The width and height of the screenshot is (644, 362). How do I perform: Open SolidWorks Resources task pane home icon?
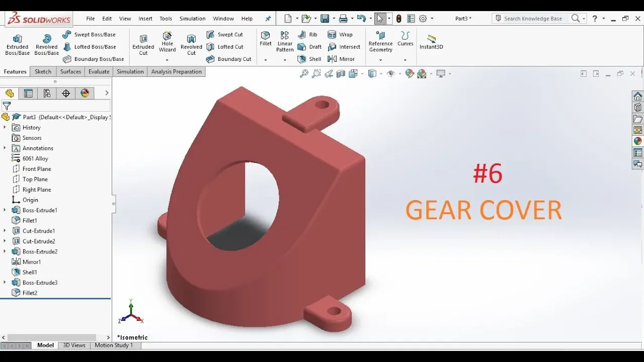pos(637,96)
